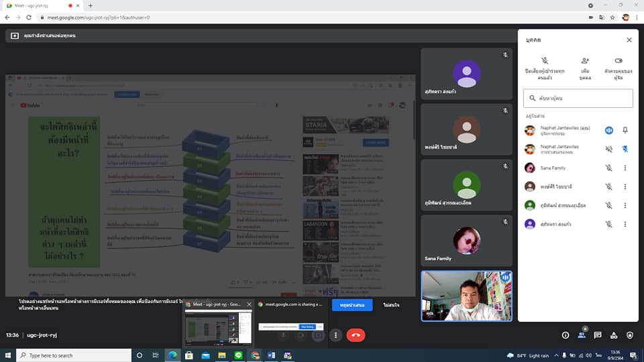Mute Sana Family's microphone in list

click(x=608, y=168)
